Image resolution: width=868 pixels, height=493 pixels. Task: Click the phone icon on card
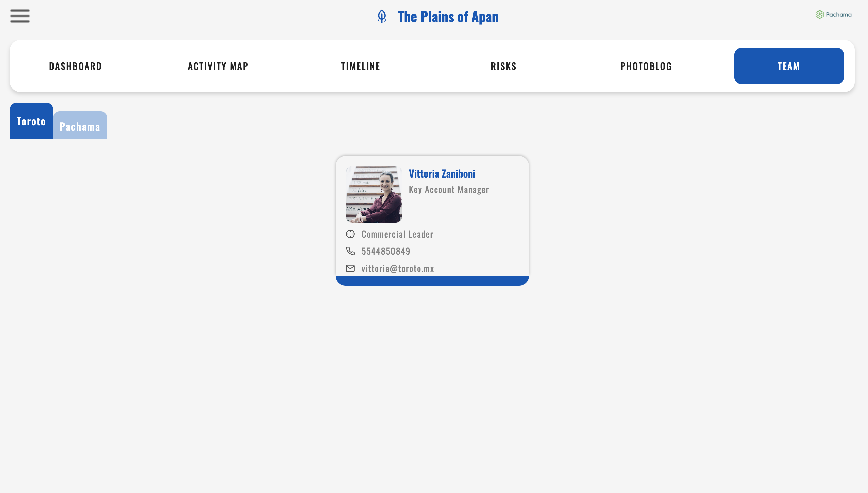pos(350,251)
